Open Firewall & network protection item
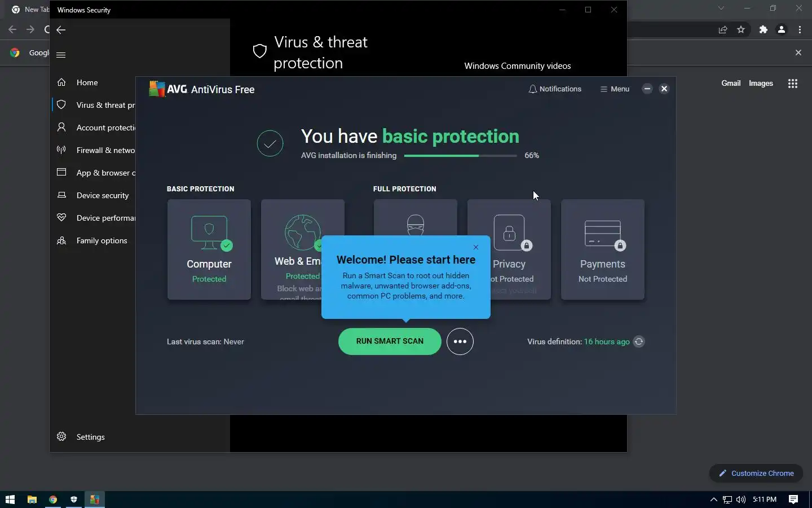This screenshot has width=812, height=508. tap(93, 150)
